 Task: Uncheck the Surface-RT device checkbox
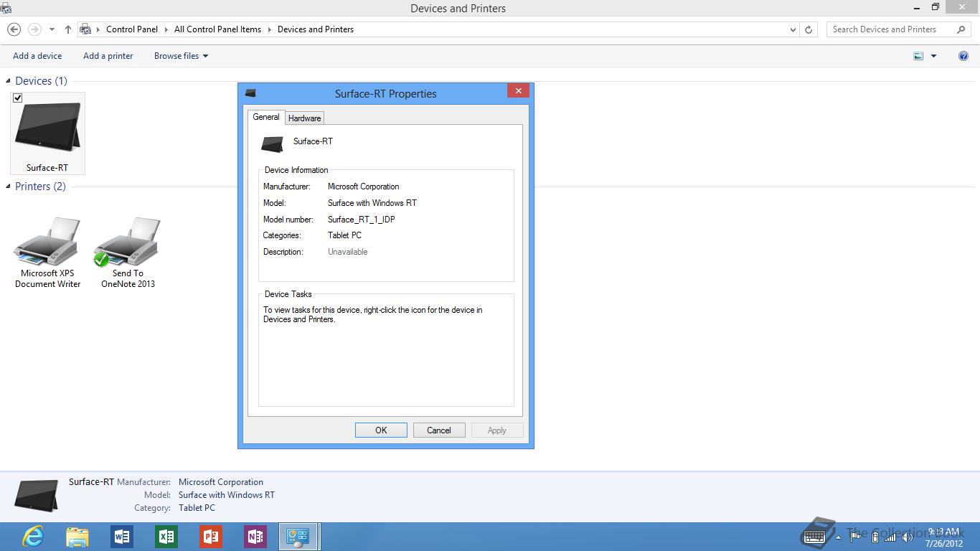tap(18, 98)
